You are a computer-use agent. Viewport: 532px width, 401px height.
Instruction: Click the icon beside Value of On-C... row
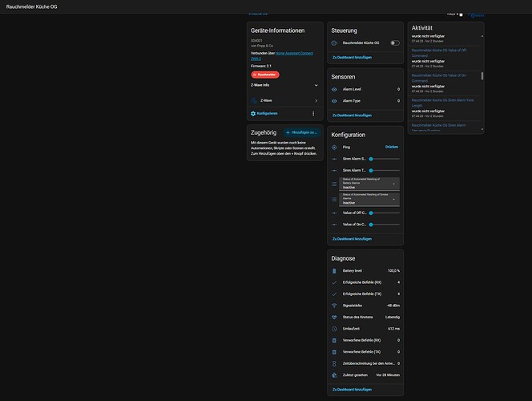click(334, 225)
